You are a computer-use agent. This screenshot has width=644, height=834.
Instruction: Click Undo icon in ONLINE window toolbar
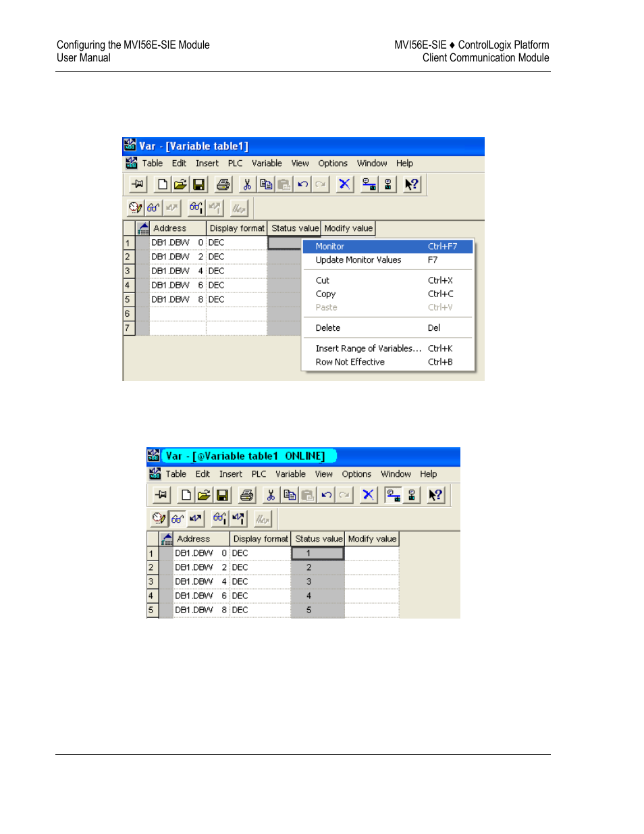[326, 495]
